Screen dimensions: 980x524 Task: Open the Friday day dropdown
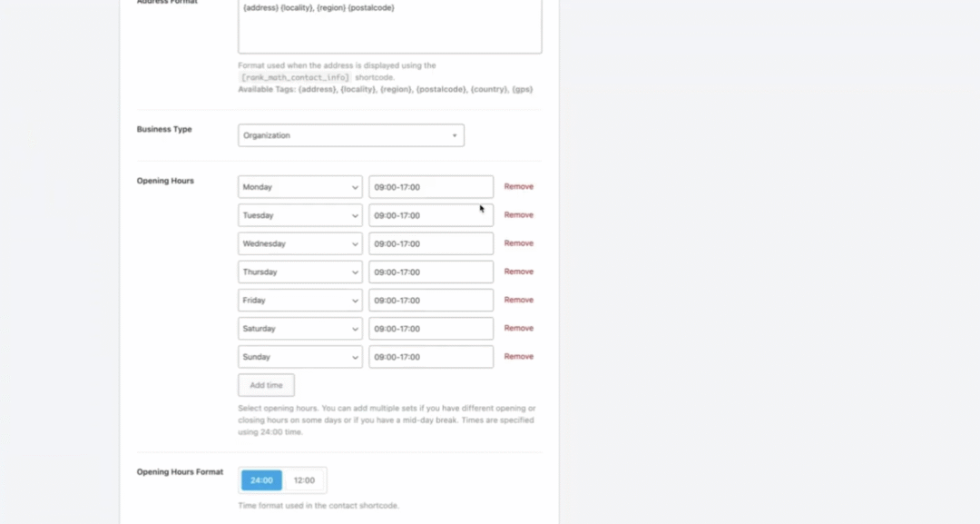point(299,300)
